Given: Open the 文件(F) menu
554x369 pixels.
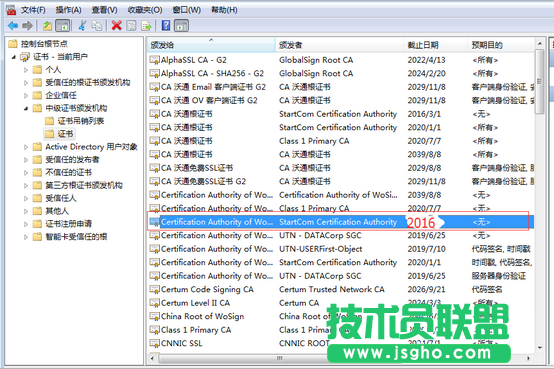Looking at the screenshot, I should [33, 10].
